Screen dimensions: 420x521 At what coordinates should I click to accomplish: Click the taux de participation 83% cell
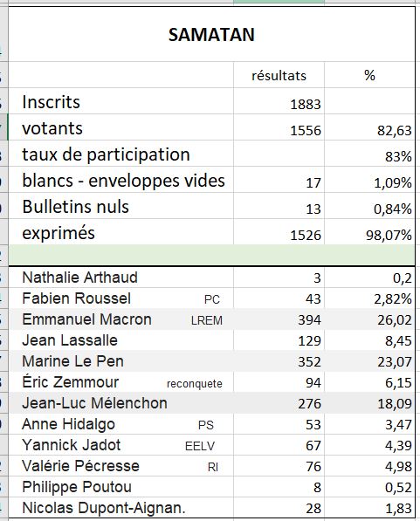(x=369, y=154)
